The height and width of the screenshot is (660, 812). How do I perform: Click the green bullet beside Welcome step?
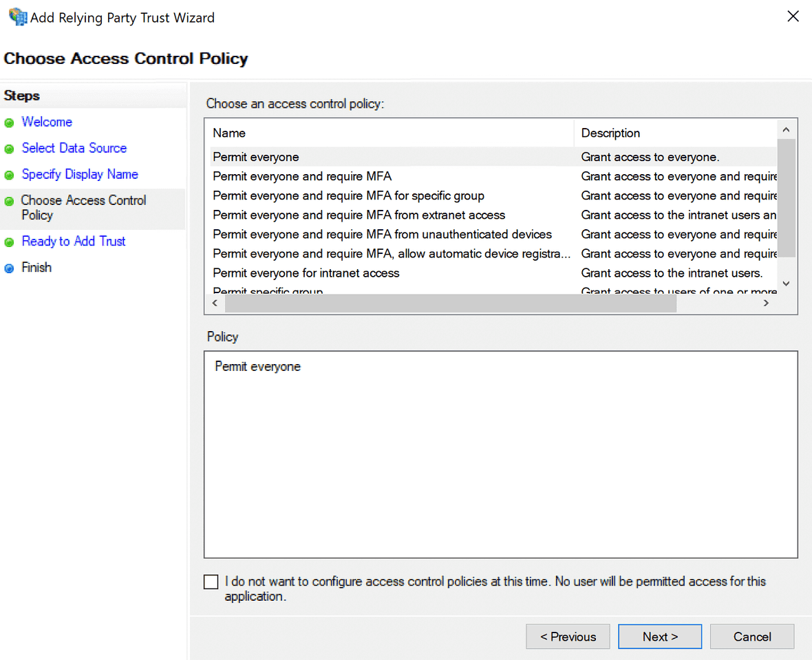coord(9,123)
